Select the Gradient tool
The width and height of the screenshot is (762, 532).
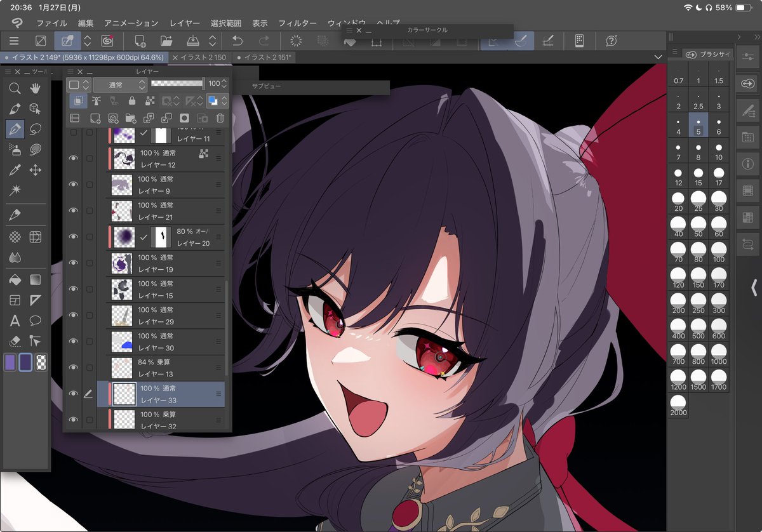[36, 279]
